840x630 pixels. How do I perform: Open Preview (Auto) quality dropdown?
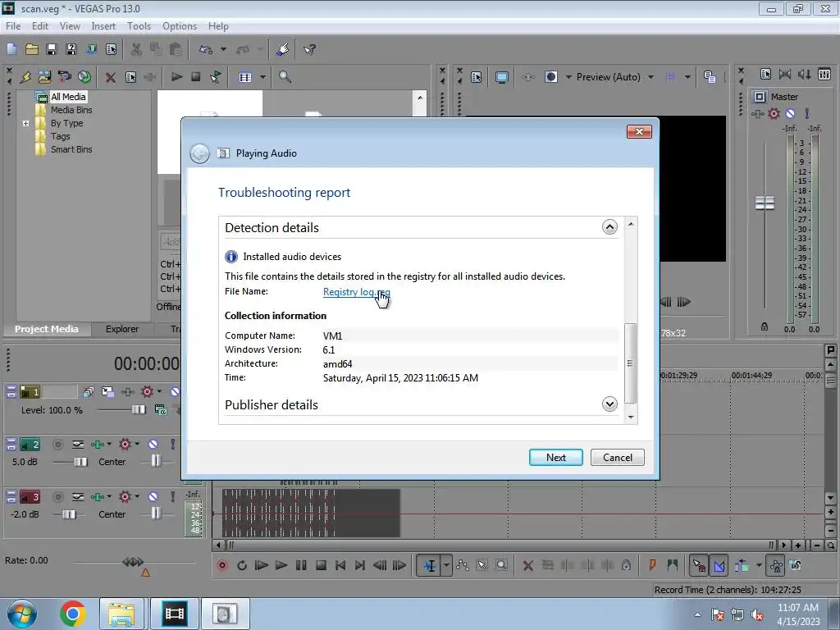(x=651, y=77)
